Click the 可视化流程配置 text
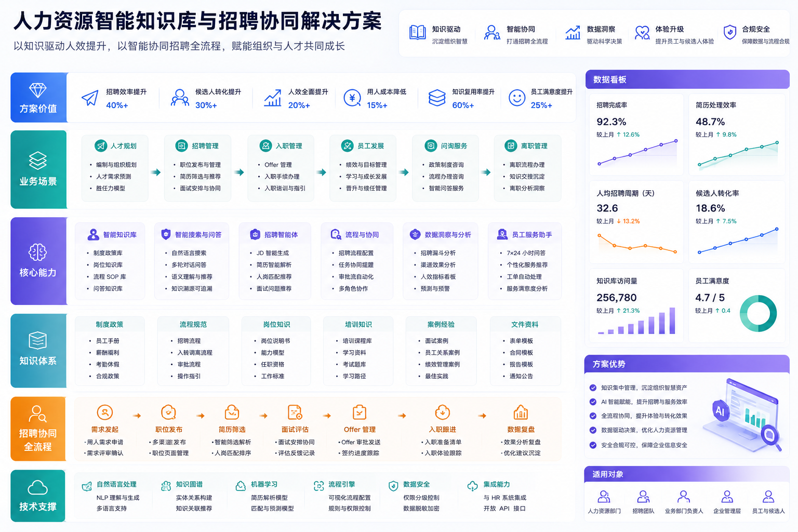 [350, 498]
